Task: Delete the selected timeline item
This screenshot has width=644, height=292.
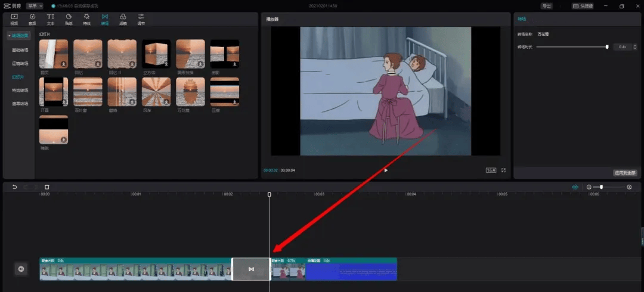Action: click(x=47, y=187)
